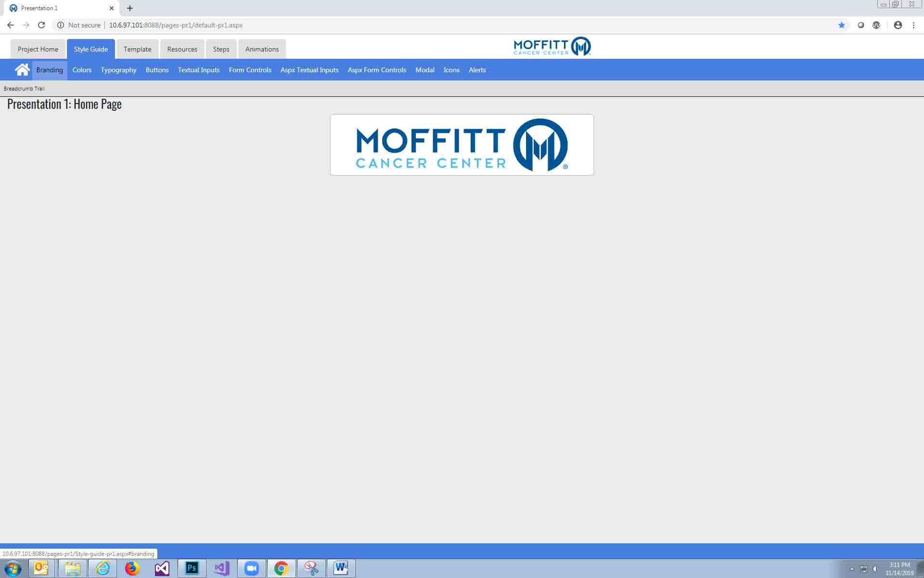Navigate to Aspx Form Controls link

coord(377,70)
